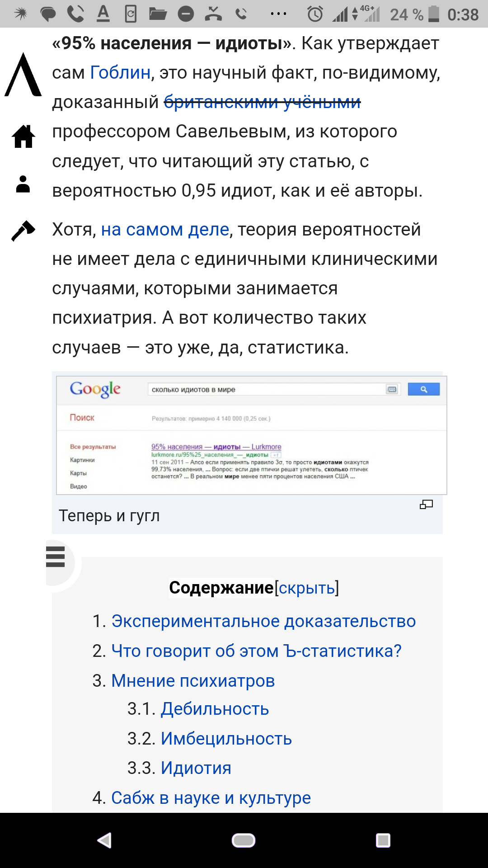The image size is (488, 868).
Task: Open the hamburger menu button
Action: [x=56, y=557]
